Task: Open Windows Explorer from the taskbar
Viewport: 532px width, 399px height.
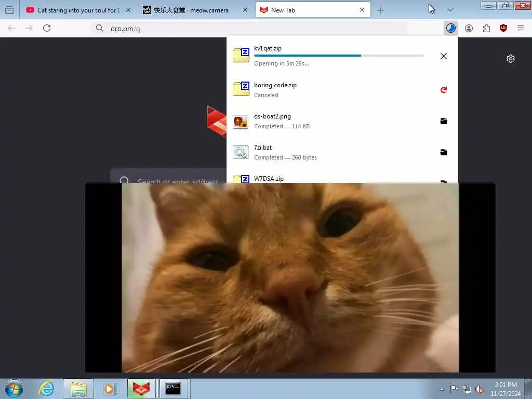Action: [x=78, y=389]
